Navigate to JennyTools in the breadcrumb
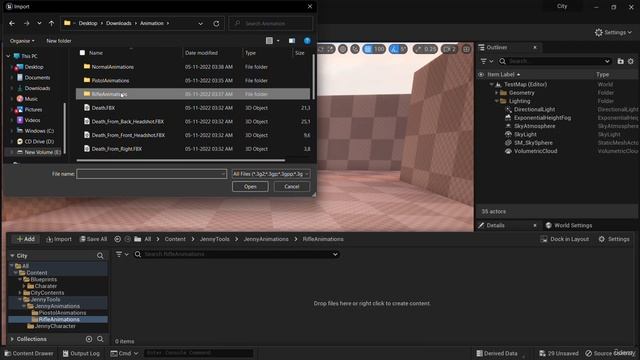 [x=215, y=239]
